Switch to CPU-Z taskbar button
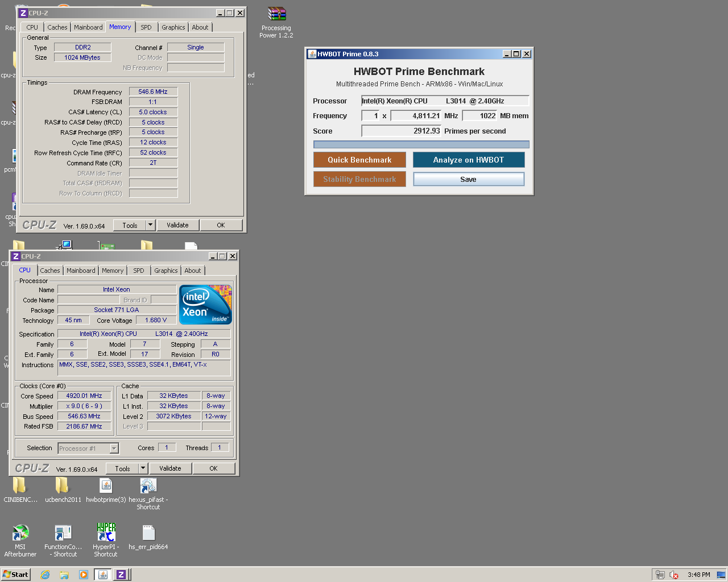The height and width of the screenshot is (582, 728). [x=121, y=575]
